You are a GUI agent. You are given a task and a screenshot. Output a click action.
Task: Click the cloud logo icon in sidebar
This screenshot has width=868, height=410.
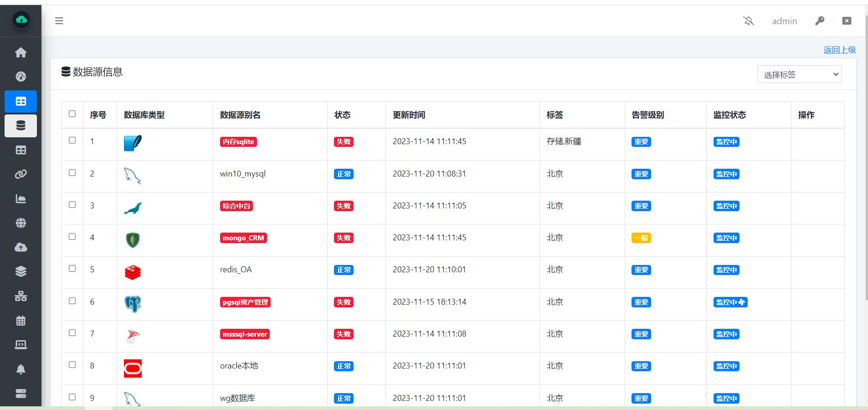pyautogui.click(x=21, y=20)
